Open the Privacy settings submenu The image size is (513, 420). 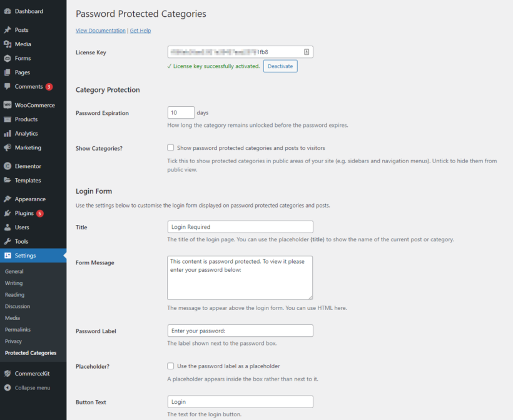[13, 341]
